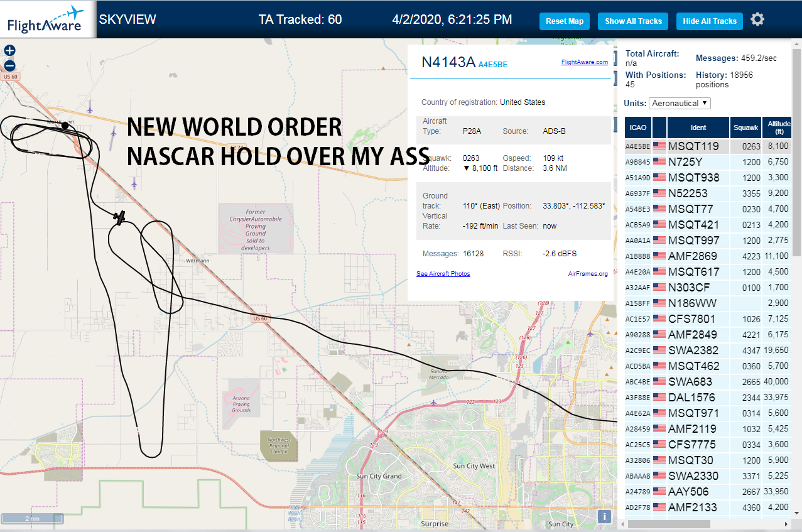
Task: Click the US flag in MSQT938 row
Action: (659, 178)
